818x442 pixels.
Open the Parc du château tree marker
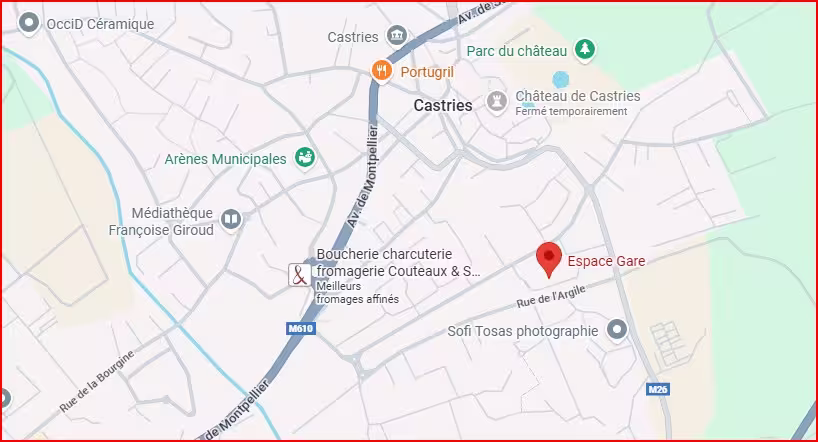pyautogui.click(x=585, y=50)
